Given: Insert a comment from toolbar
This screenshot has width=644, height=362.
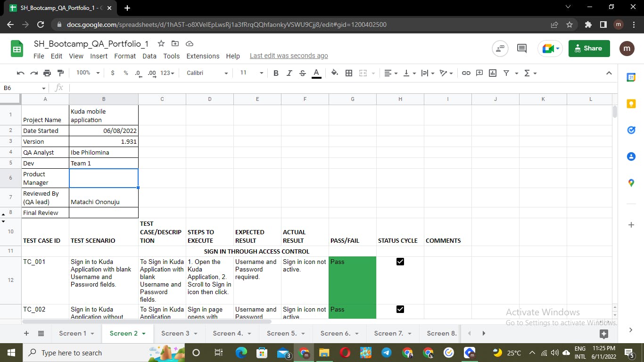Looking at the screenshot, I should [479, 73].
